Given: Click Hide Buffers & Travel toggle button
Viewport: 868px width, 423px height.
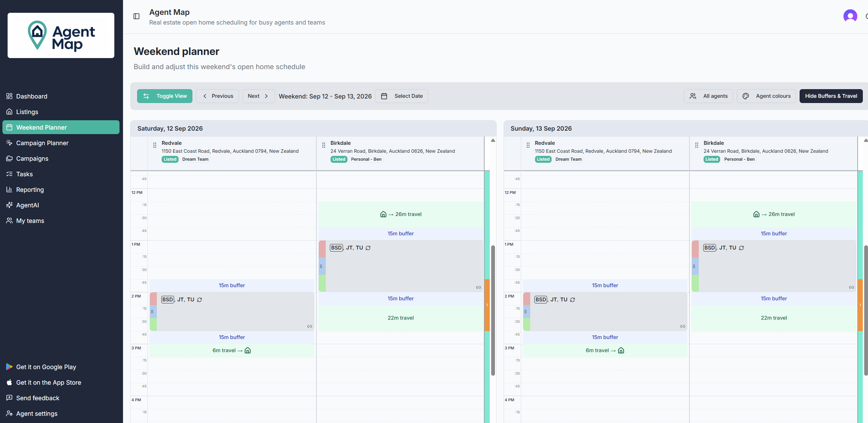Looking at the screenshot, I should (831, 96).
